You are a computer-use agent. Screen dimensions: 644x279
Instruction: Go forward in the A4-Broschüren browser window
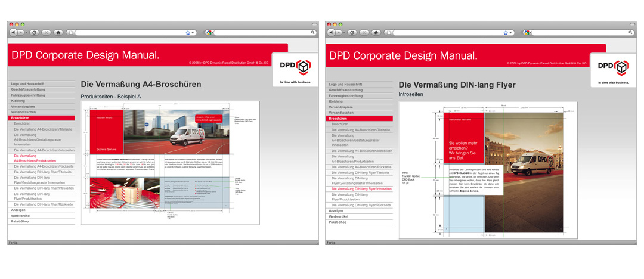pyautogui.click(x=20, y=32)
